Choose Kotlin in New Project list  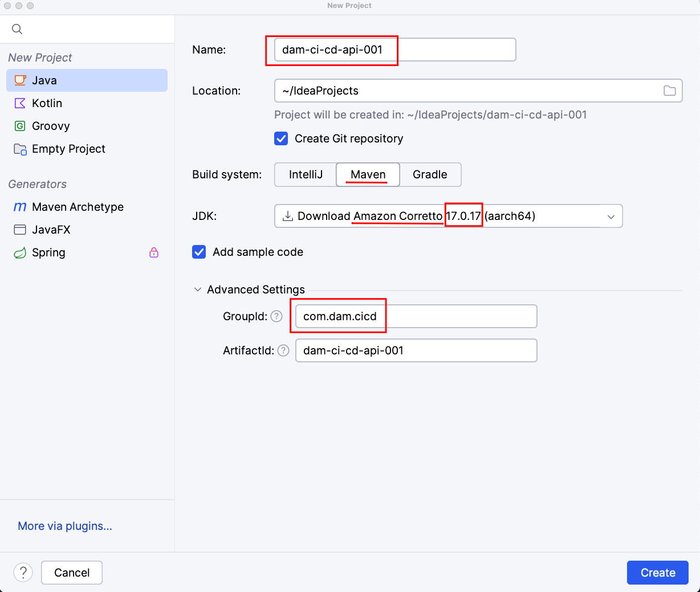pyautogui.click(x=47, y=103)
